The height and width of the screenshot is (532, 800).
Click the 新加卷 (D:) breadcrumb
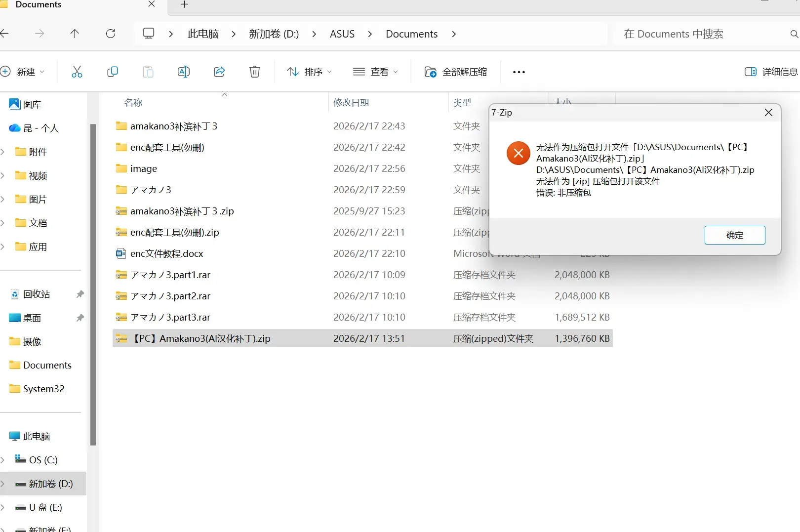pos(274,34)
